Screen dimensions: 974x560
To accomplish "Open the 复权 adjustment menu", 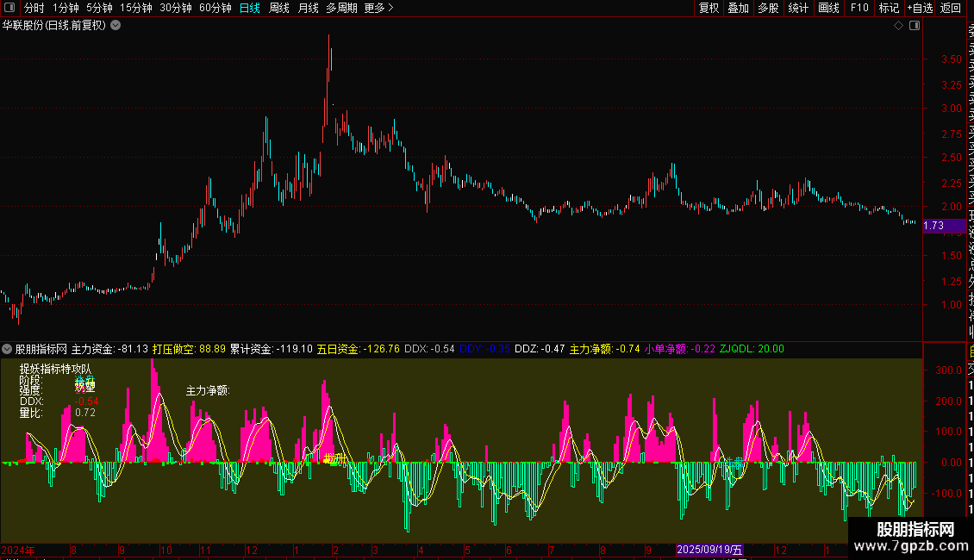I will (x=709, y=8).
